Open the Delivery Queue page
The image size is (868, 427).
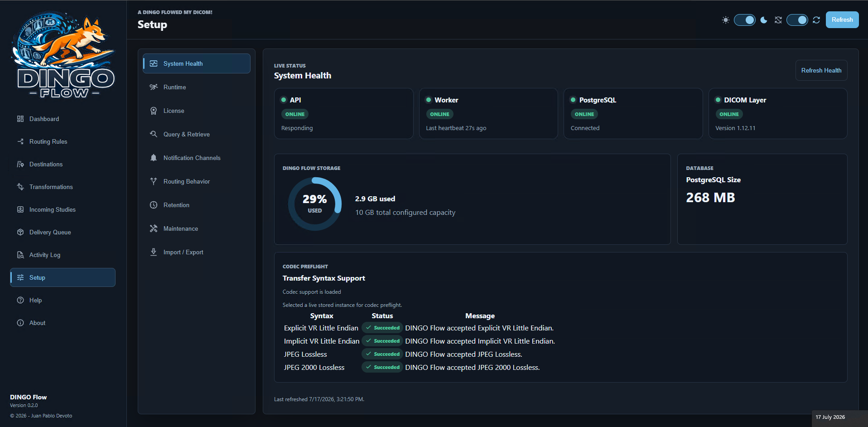pos(63,232)
